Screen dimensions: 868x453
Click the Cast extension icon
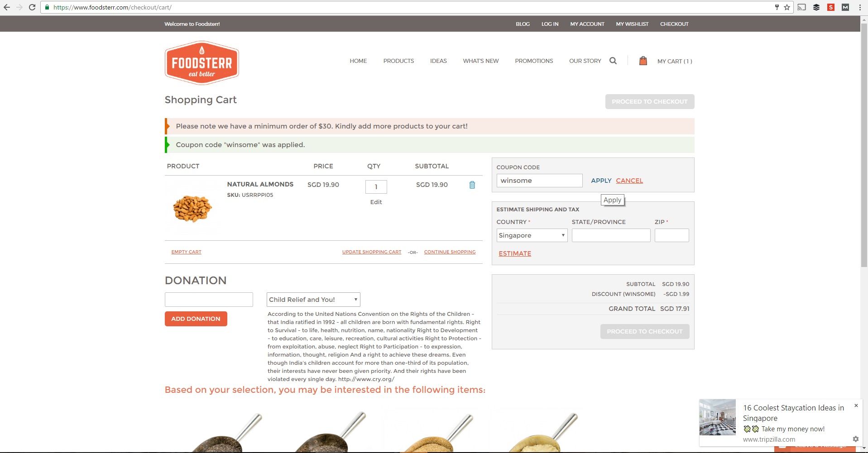[x=802, y=7]
